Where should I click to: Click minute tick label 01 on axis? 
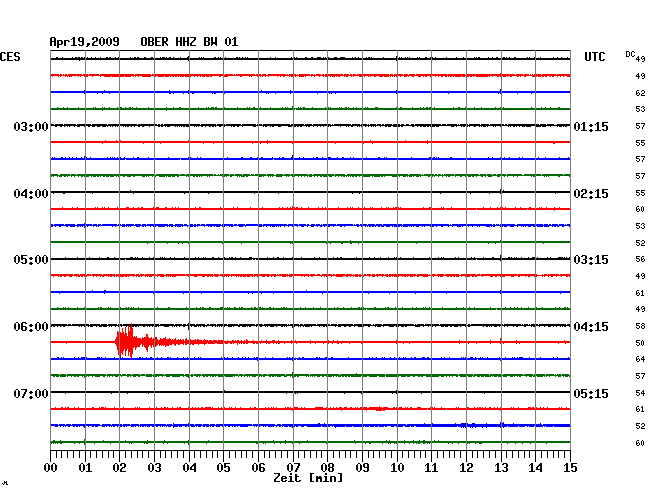(x=85, y=468)
